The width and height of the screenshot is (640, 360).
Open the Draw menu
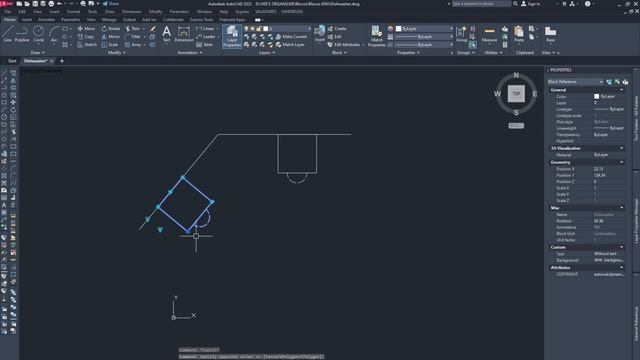click(x=110, y=11)
